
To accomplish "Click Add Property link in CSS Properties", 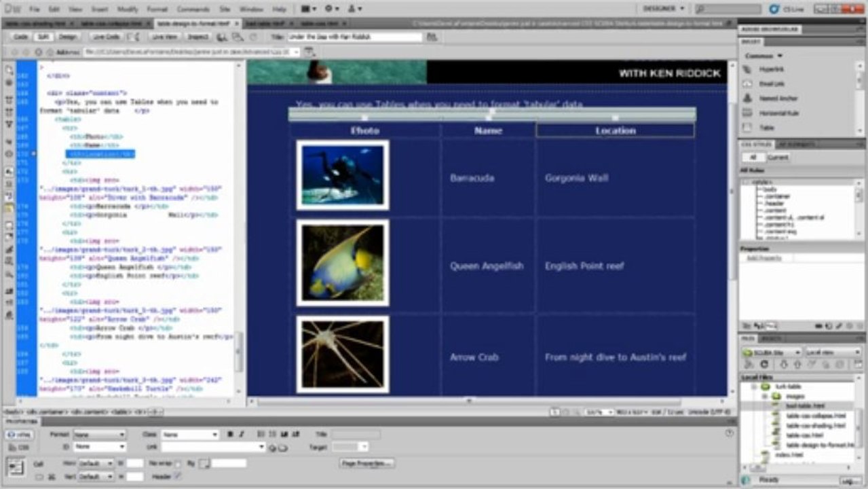I will pos(764,258).
